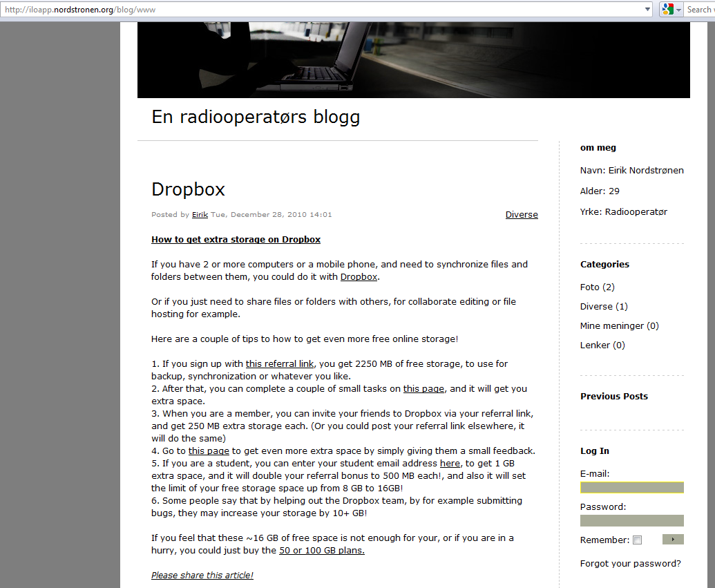Click the 'Log In' sidebar heading
This screenshot has width=715, height=588.
(x=594, y=451)
